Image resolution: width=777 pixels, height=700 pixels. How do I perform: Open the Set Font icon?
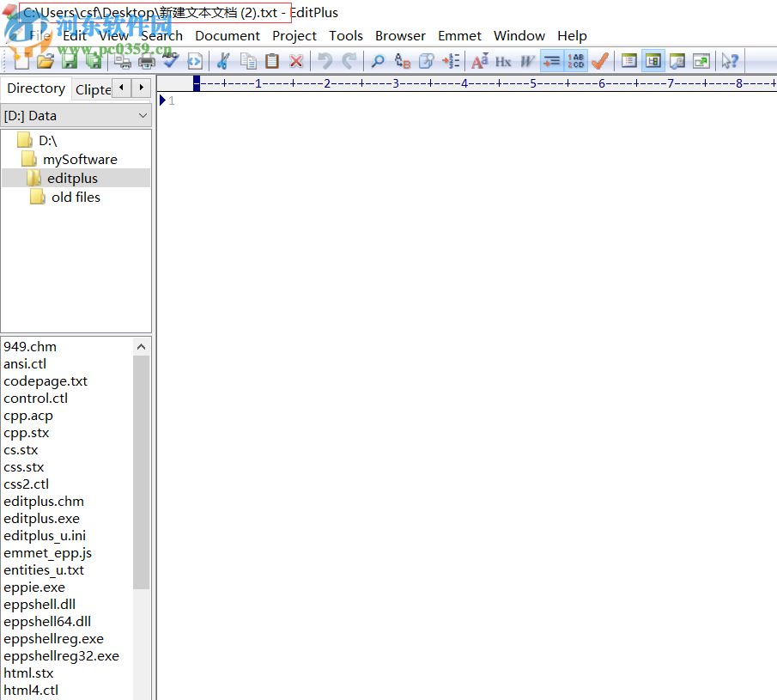479,61
